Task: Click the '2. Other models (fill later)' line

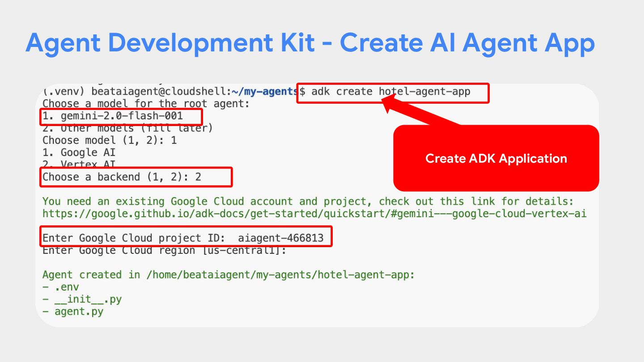Action: pos(127,128)
